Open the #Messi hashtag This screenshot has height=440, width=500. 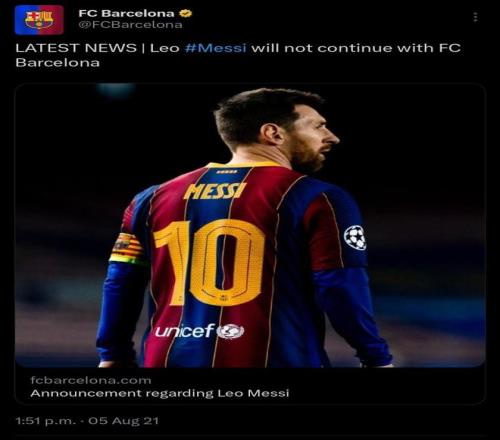point(215,48)
